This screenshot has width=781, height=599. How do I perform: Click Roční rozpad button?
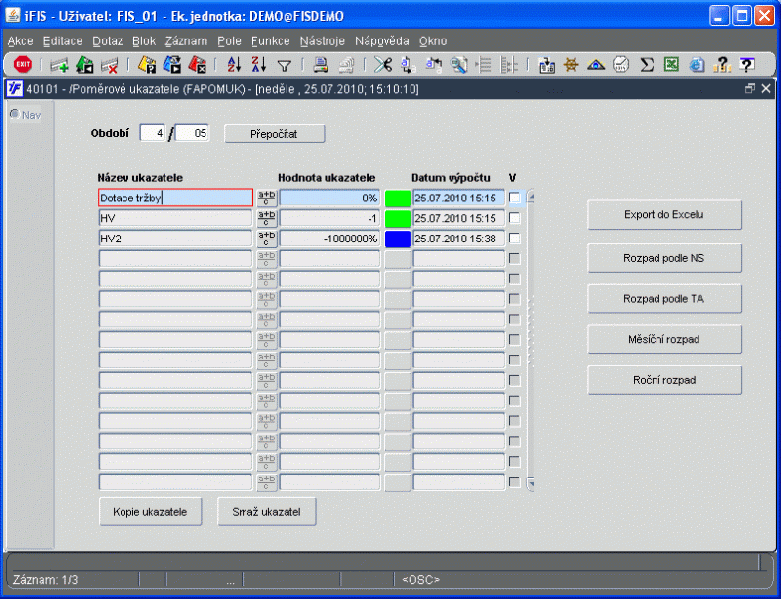coord(664,380)
